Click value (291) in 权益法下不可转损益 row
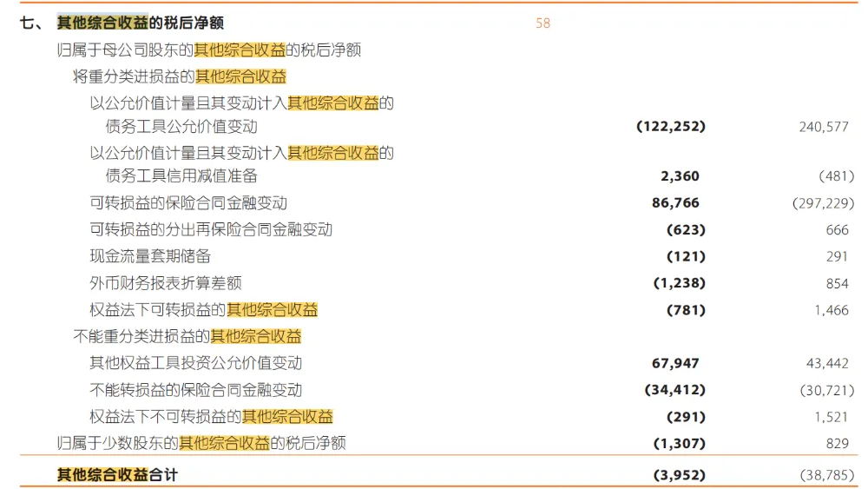 point(686,417)
